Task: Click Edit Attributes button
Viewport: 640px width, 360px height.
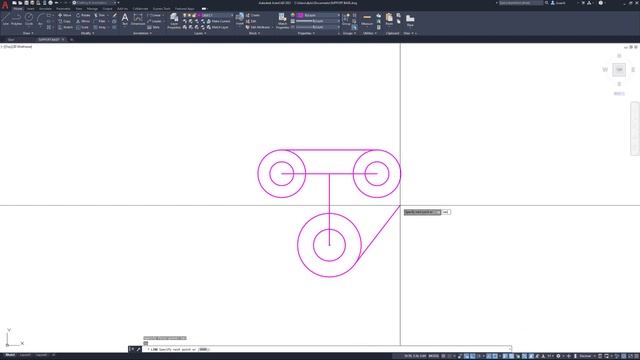Action: pyautogui.click(x=258, y=27)
